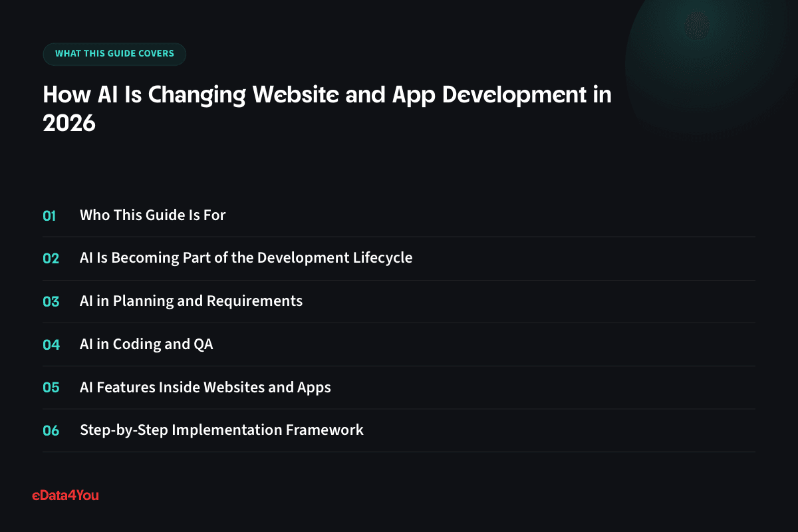Screen dimensions: 798x532
Task: Select 'AI in Planning and Requirements' entry
Action: pyautogui.click(x=192, y=301)
